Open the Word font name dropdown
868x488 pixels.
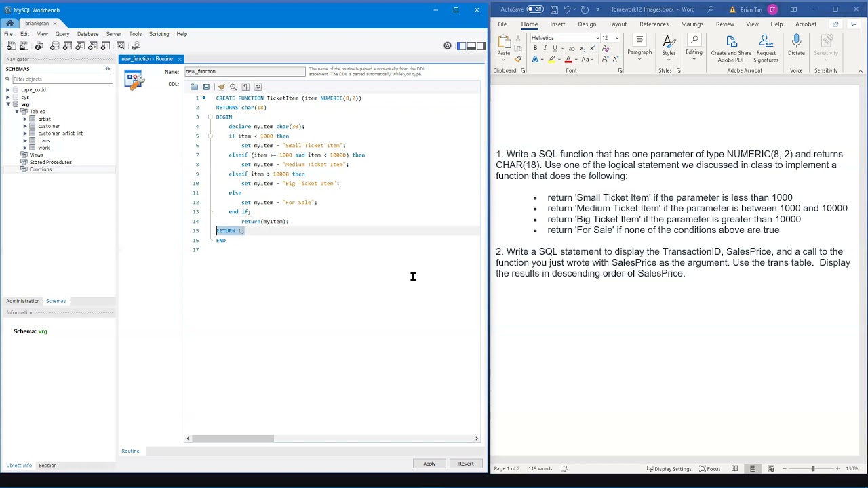click(597, 38)
